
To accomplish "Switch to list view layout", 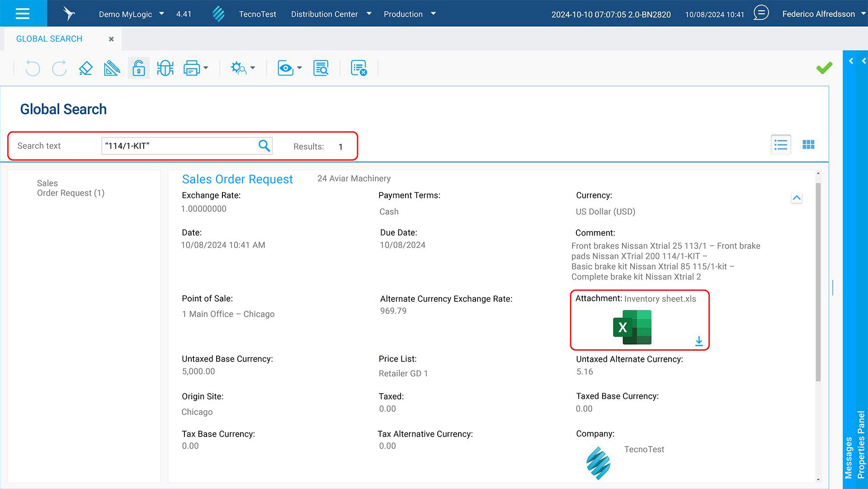I will tap(781, 145).
